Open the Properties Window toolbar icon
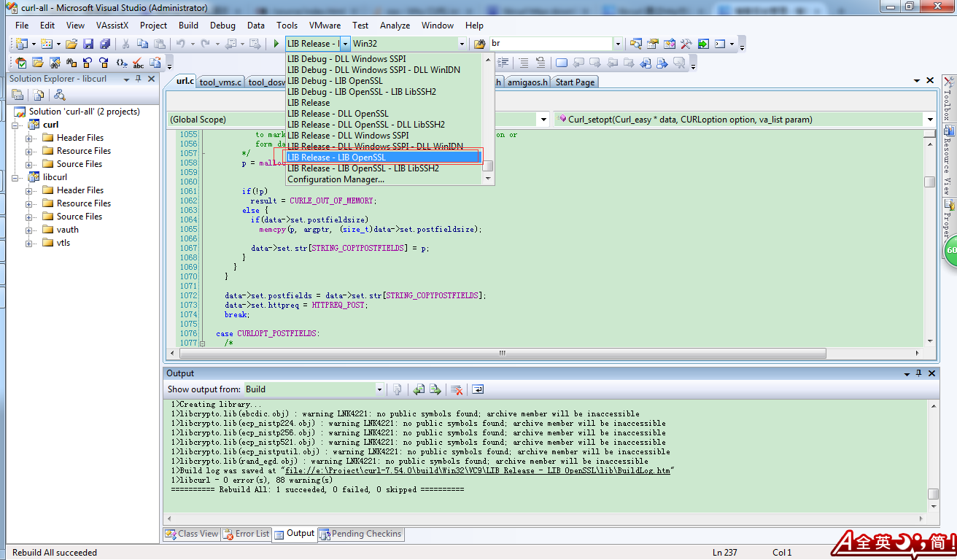This screenshot has width=957, height=560. coord(653,44)
